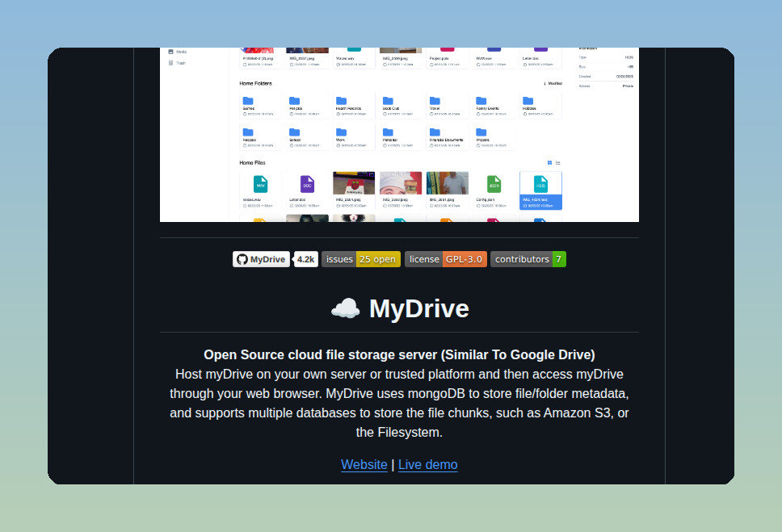
Task: Click the Access Private value in info panel
Action: coord(628,86)
